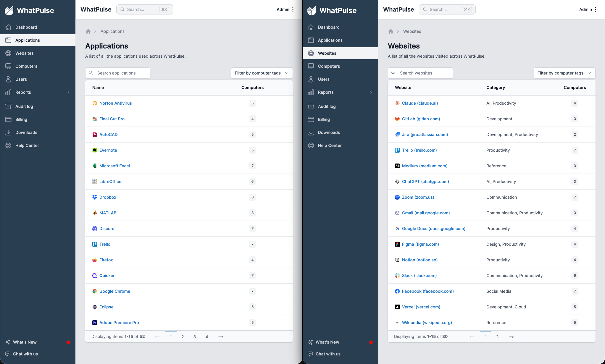Open the Quicken application link
605x364 pixels.
(107, 276)
